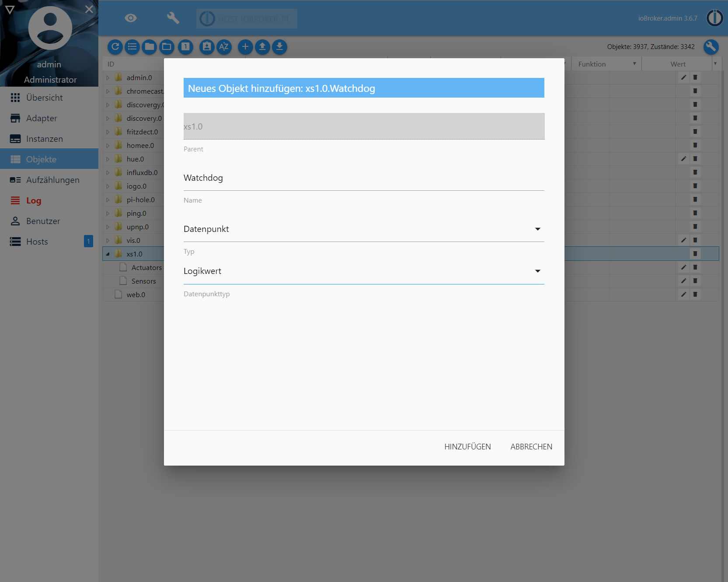Click the Name field containing Watchdog

point(364,178)
